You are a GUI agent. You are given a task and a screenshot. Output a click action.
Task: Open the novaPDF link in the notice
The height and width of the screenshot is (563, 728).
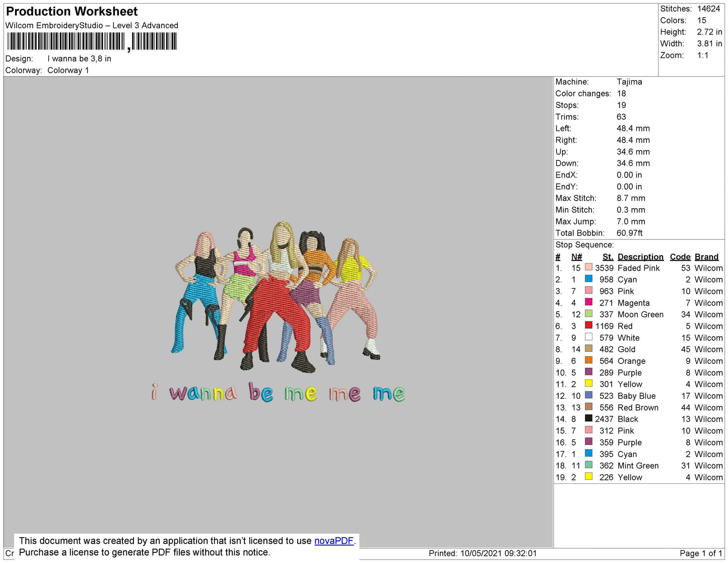point(334,541)
